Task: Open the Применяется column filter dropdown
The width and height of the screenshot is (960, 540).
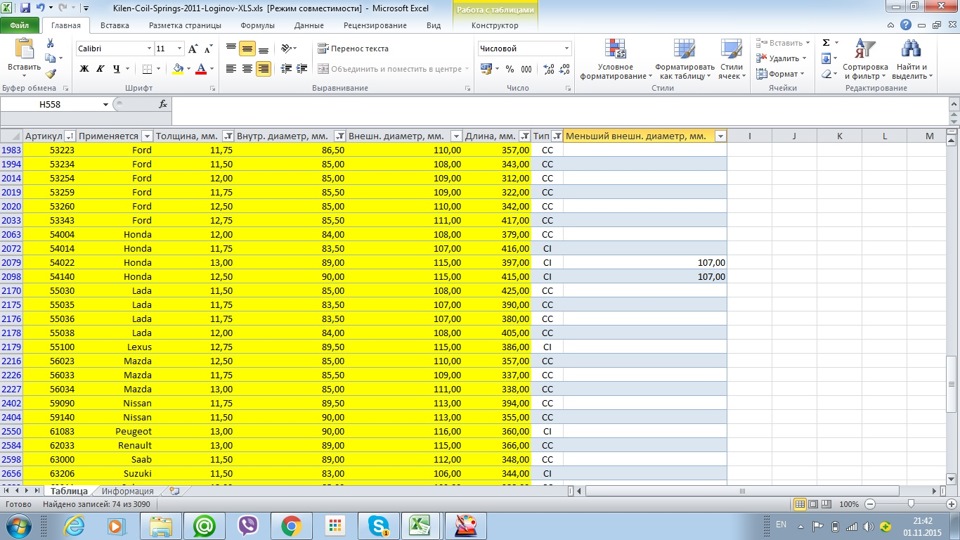Action: [146, 136]
